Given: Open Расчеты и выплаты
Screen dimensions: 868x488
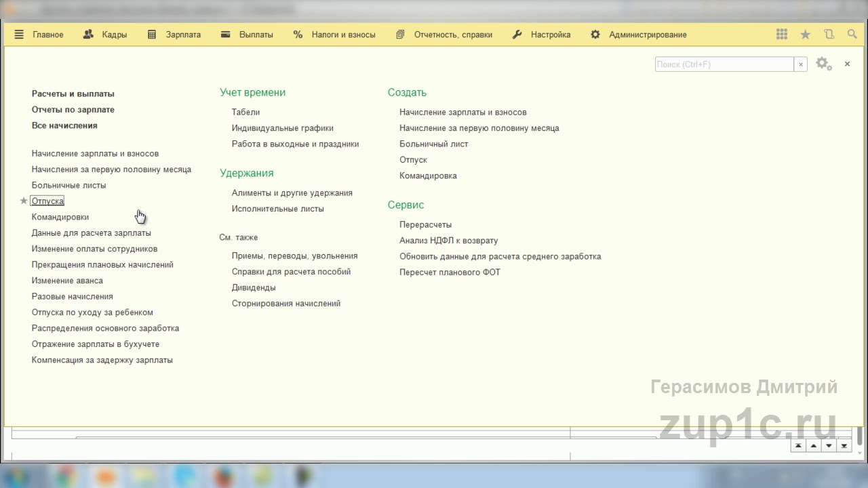Looking at the screenshot, I should pos(73,94).
